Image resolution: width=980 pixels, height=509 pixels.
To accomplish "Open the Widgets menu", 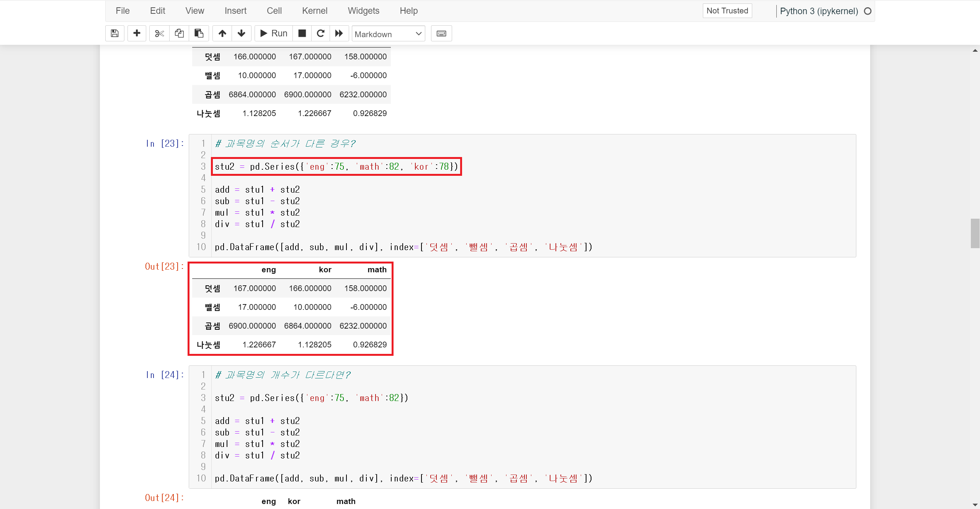I will coord(363,11).
